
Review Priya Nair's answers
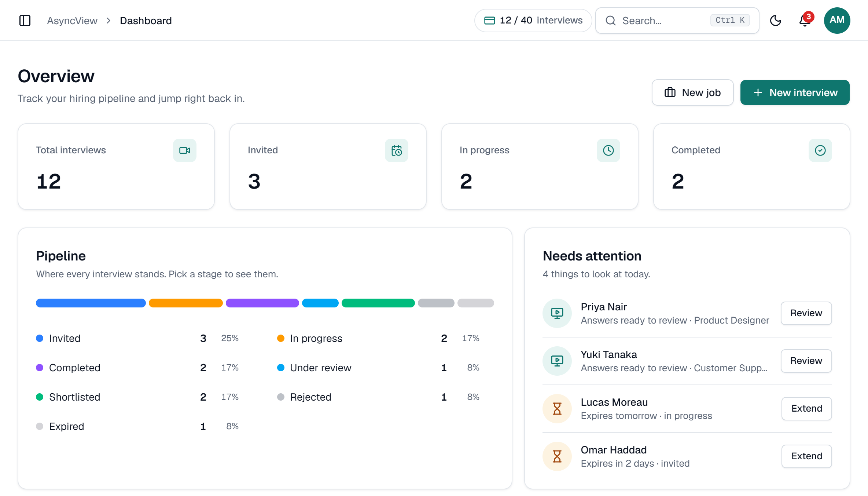[806, 313]
